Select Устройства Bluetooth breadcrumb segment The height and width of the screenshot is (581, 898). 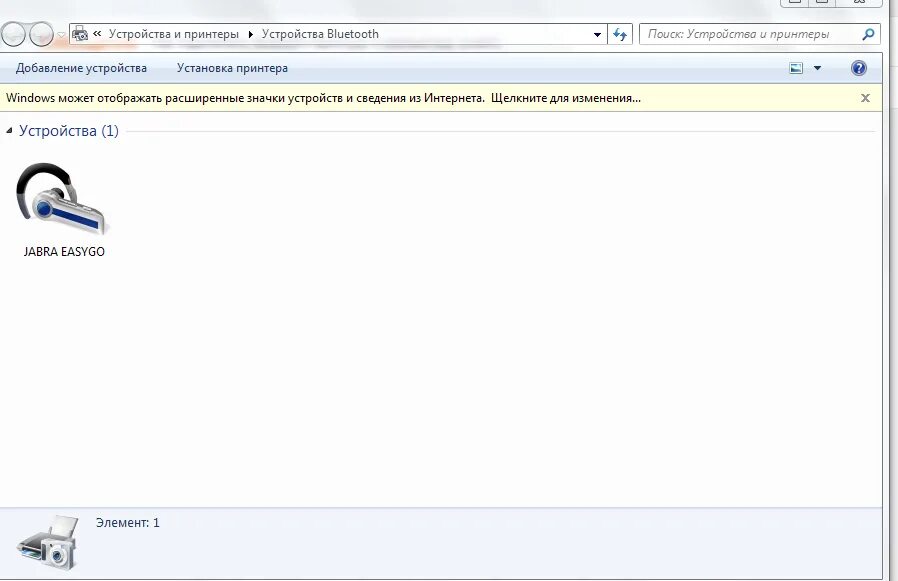coord(320,34)
